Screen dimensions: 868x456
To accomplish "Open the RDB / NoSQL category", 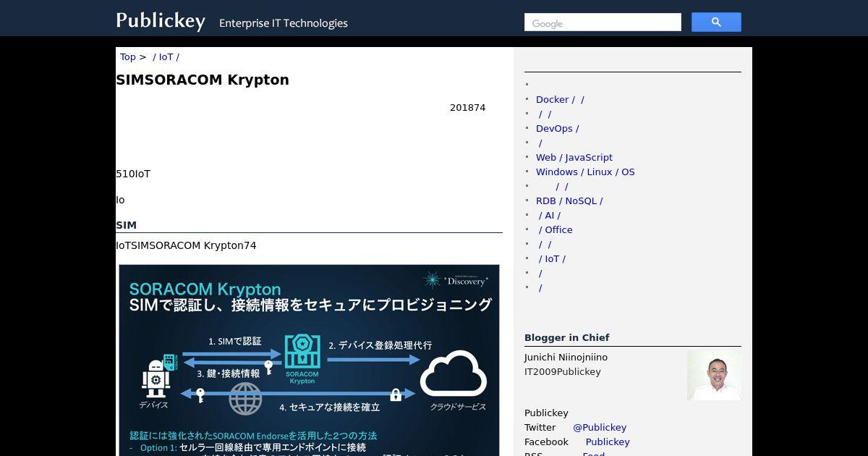I will point(569,200).
